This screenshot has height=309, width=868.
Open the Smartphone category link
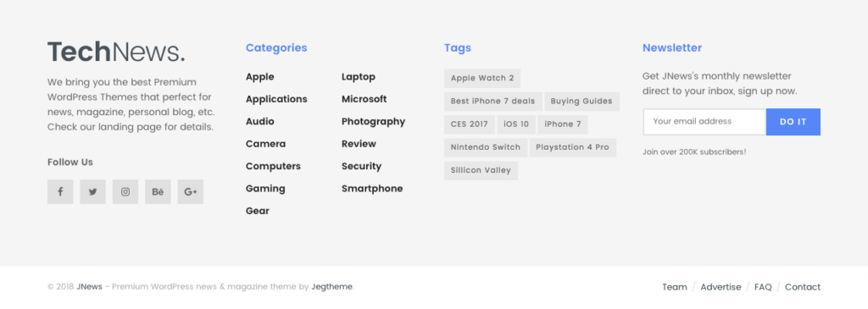pyautogui.click(x=372, y=189)
